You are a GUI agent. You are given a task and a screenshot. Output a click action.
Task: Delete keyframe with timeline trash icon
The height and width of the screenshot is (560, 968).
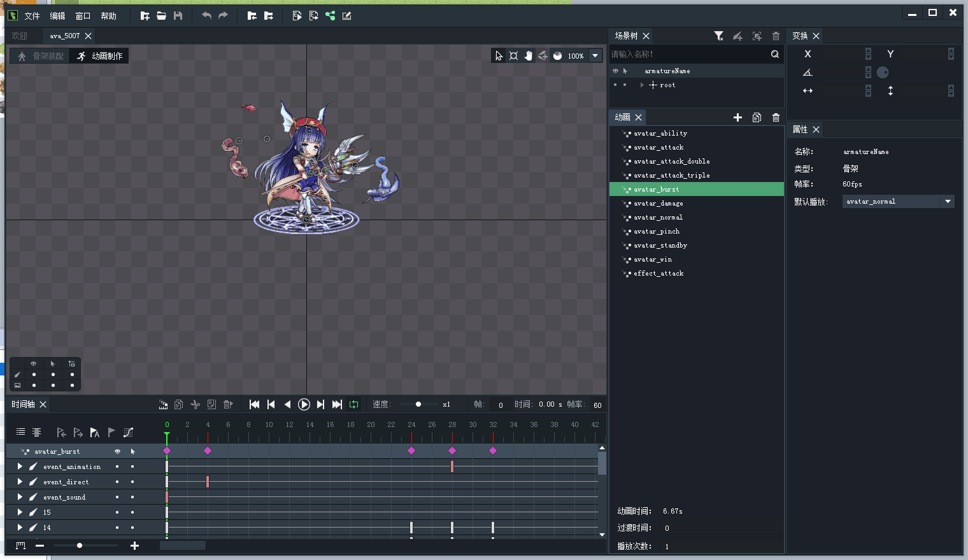click(x=228, y=405)
